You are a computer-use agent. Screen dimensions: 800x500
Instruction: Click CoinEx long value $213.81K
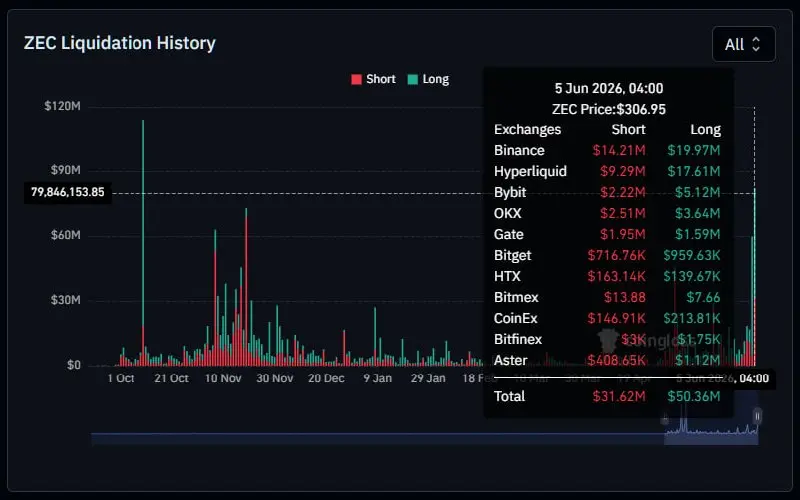[x=692, y=318]
